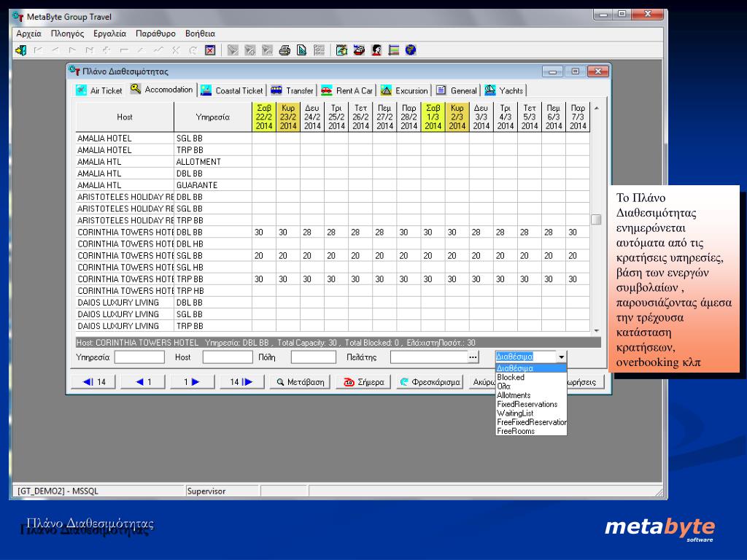Viewport: 747px width, 560px height.
Task: Select the AMALIA HTL ALLOTMENT row
Action: coord(333,162)
